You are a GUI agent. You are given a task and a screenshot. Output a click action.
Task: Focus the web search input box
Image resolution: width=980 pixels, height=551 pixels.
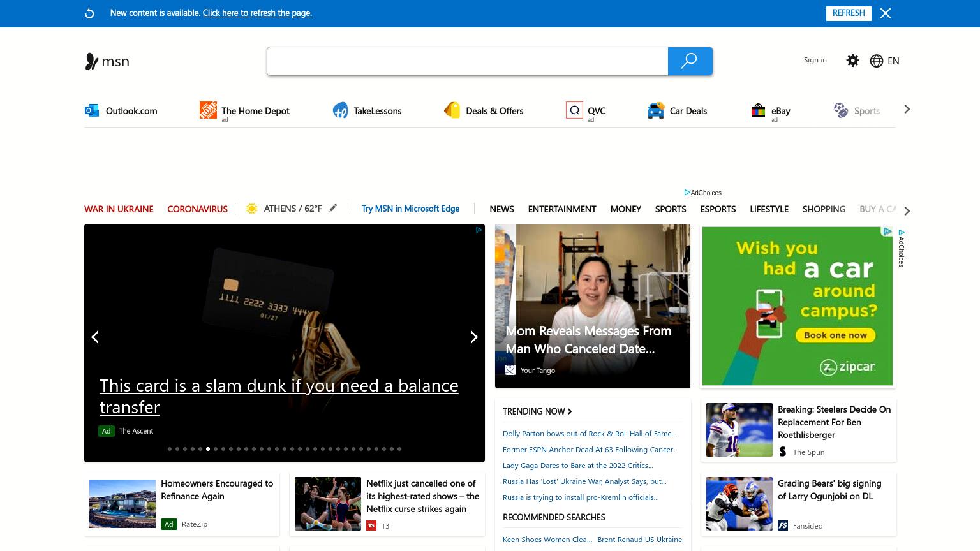pos(467,61)
